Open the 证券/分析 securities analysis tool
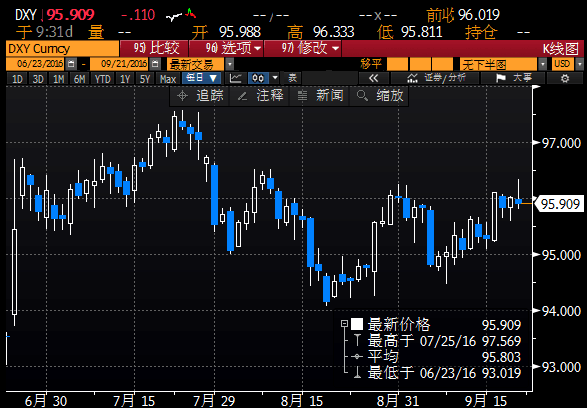Viewport: 587px width, 408px height. 436,78
